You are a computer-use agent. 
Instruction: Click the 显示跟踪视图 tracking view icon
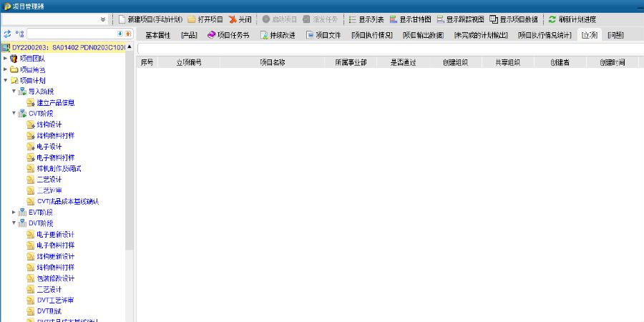(x=440, y=19)
